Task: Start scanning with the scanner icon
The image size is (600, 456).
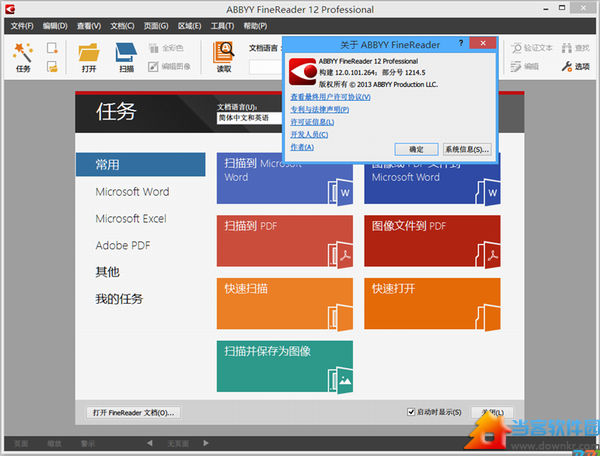Action: (x=126, y=57)
